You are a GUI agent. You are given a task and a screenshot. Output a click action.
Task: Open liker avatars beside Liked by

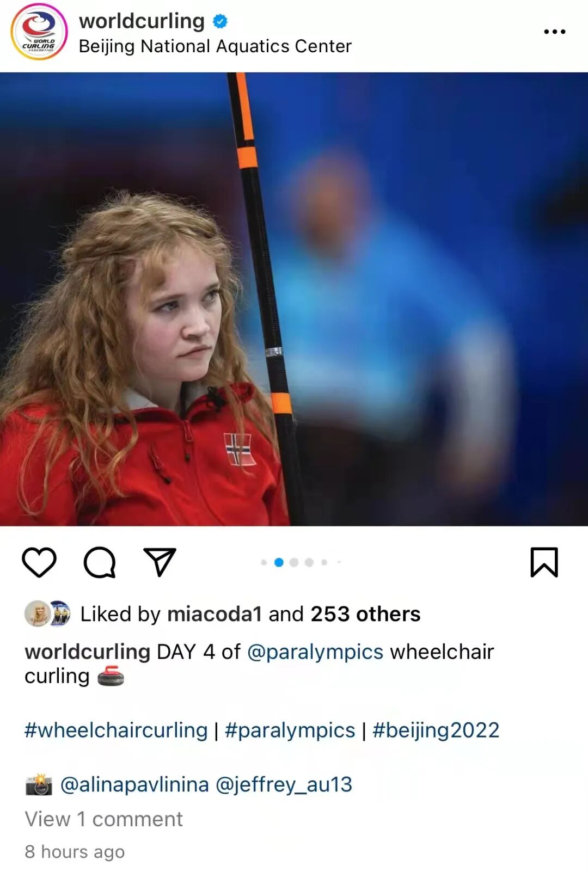click(48, 613)
